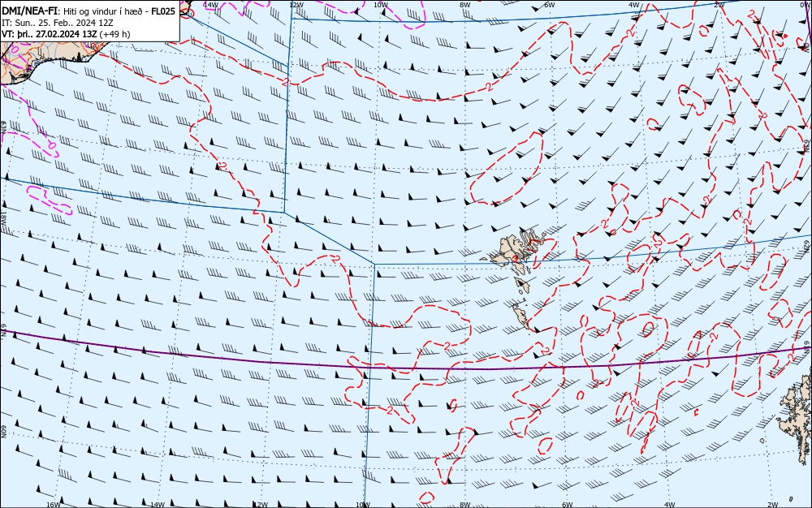The image size is (812, 508).
Task: Click the '2W' label on the top axis
Action: (719, 4)
